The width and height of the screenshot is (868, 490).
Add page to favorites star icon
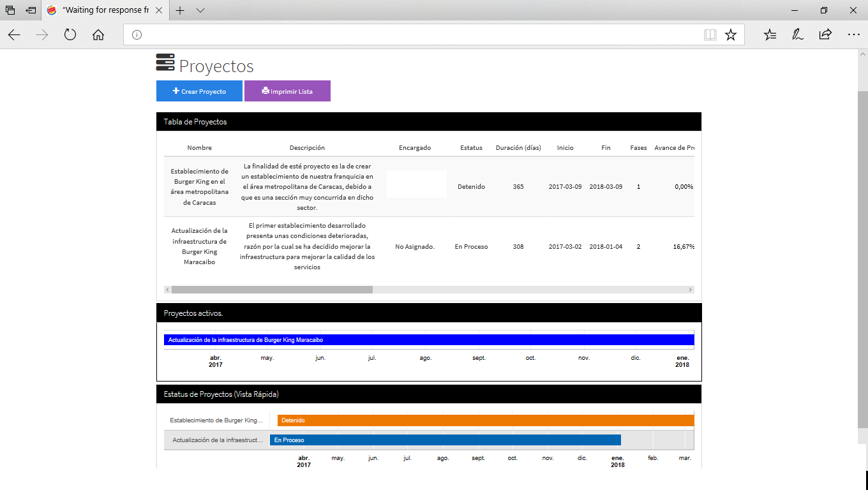coord(731,34)
